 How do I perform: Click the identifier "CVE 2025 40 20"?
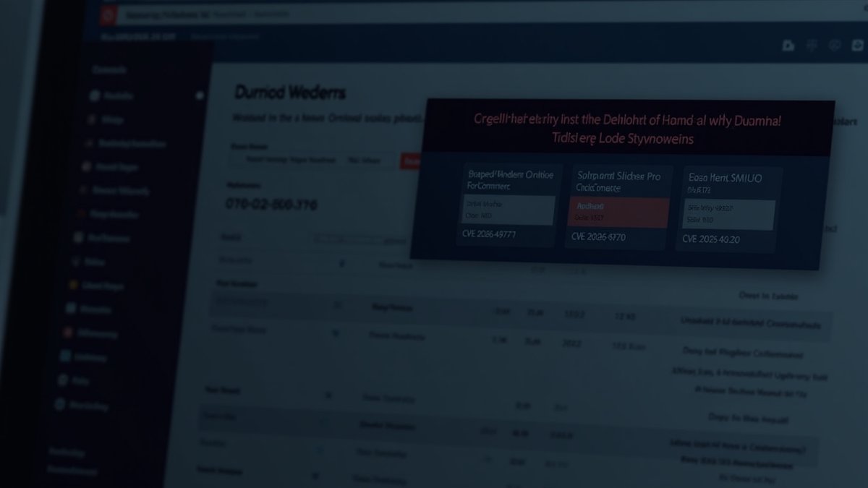click(x=711, y=239)
